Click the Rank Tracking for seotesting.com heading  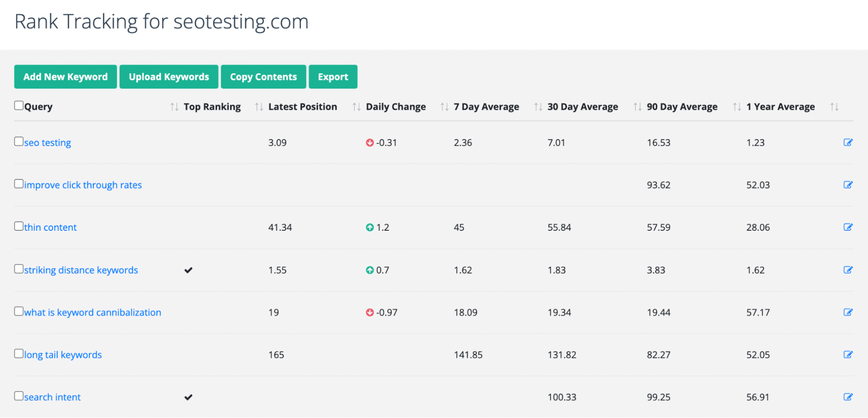[162, 22]
